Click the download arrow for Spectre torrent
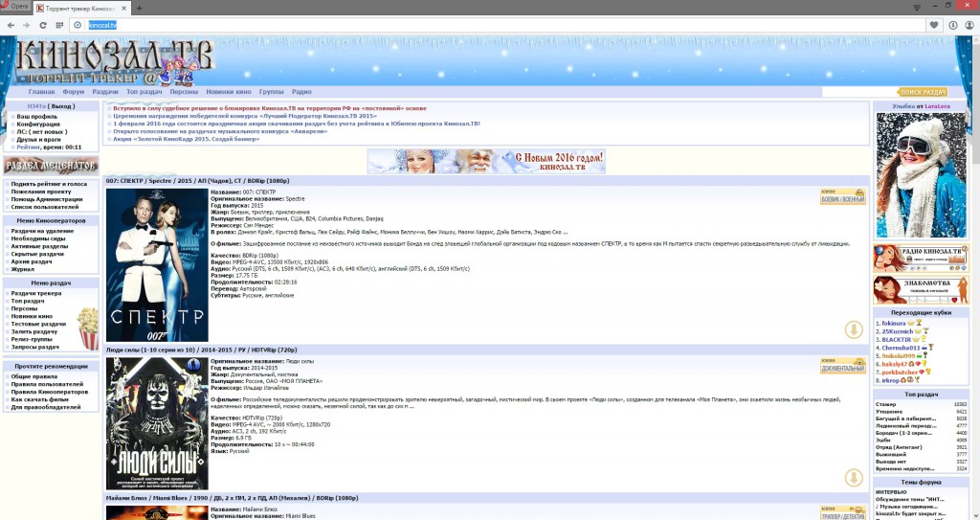 pos(854,329)
